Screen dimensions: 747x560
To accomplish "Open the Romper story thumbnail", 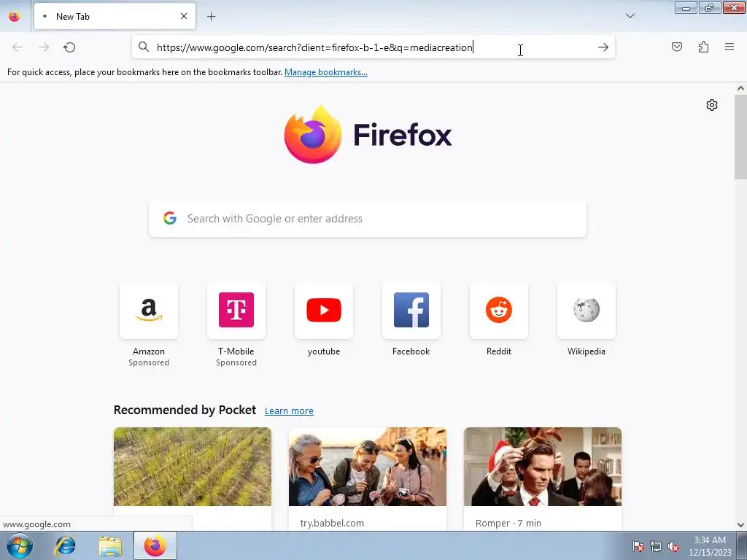I will pos(543,467).
